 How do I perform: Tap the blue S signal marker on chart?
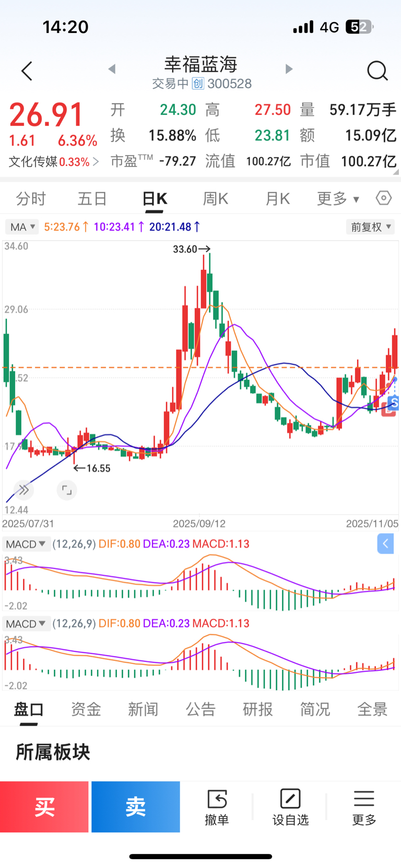click(395, 403)
